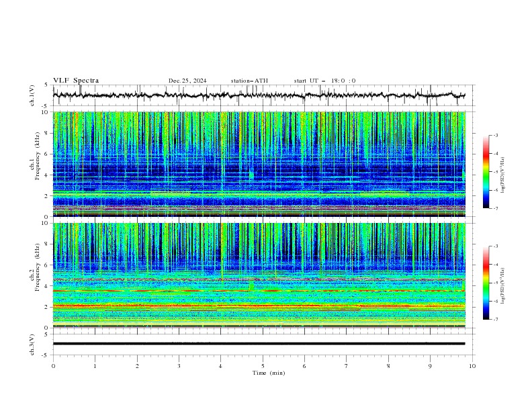Click the ch.2 "Frequency (kHz)" axis label

coord(38,267)
